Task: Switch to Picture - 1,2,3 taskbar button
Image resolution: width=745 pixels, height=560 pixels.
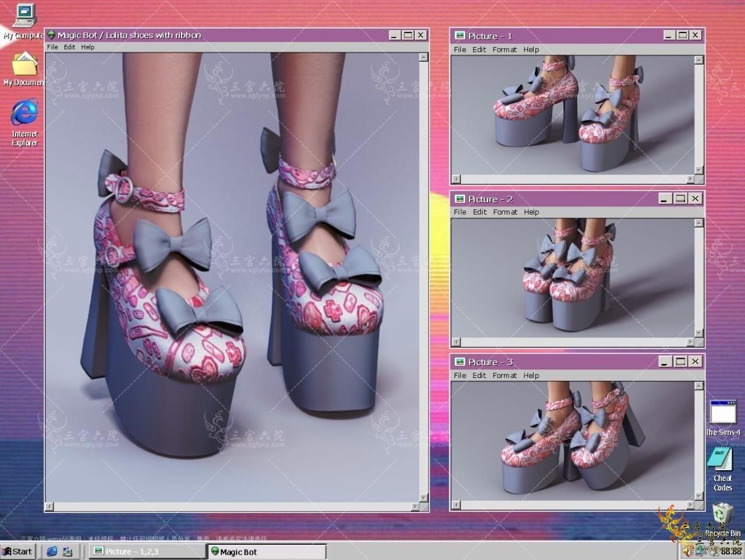Action: click(x=148, y=551)
